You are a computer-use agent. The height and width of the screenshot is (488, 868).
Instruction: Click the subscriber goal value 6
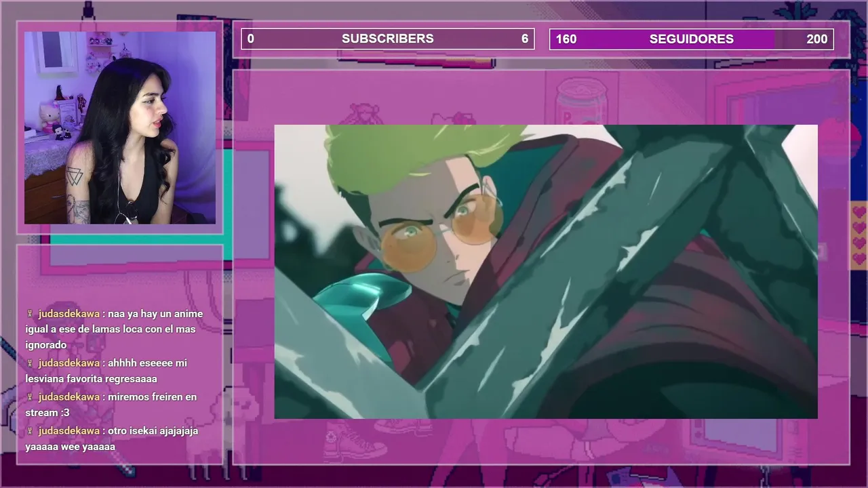pos(525,39)
